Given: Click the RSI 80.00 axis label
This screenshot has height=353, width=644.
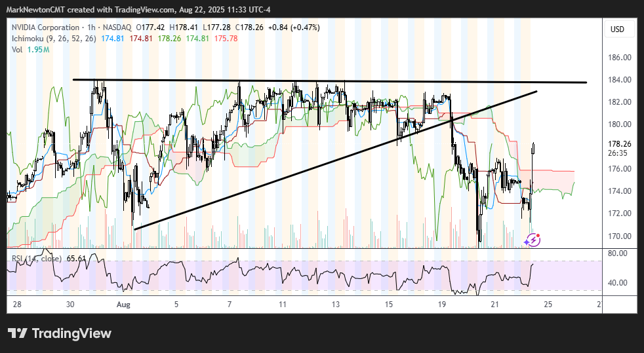Looking at the screenshot, I should (618, 253).
